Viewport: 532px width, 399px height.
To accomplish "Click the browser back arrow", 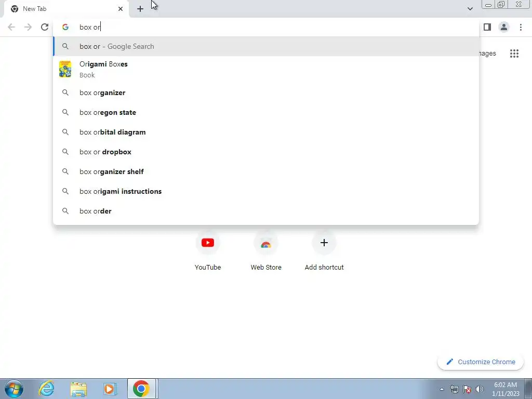I will 11,27.
